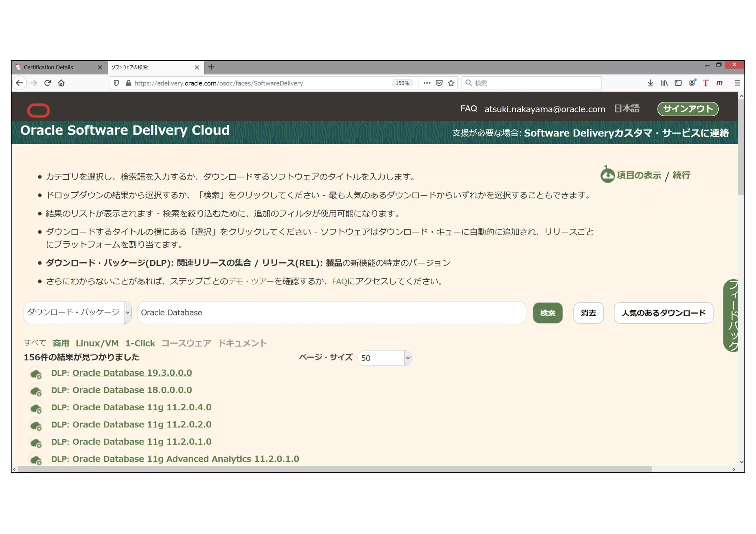
Task: Click the tracking protection shield icon
Action: click(116, 83)
